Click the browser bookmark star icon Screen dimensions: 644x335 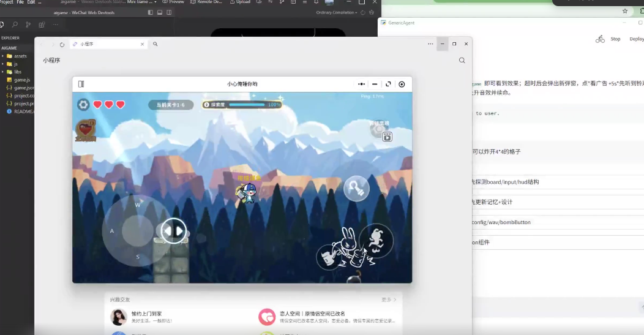(x=624, y=11)
